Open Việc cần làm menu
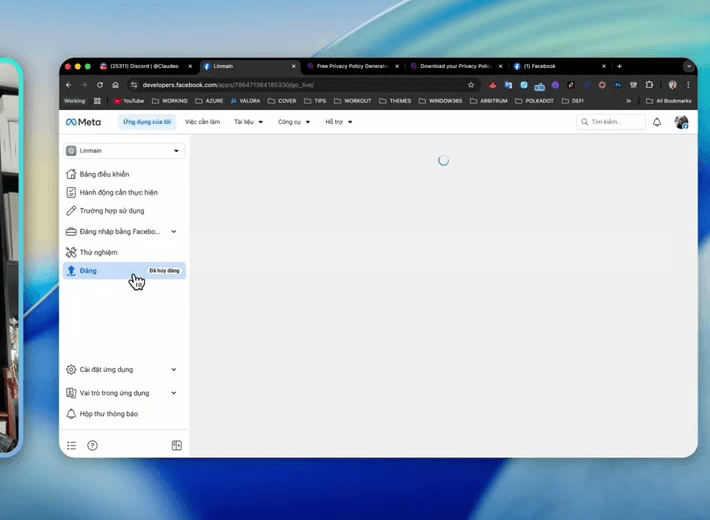Viewport: 710px width, 520px height. coord(202,122)
